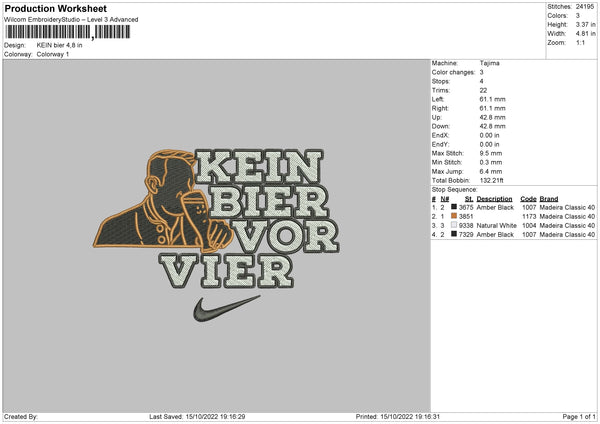600x424 pixels.
Task: Click the "St." column header
Action: (469, 199)
